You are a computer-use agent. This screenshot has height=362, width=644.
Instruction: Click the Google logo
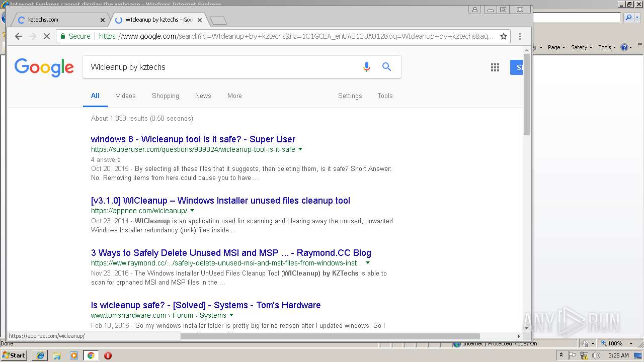(x=44, y=67)
